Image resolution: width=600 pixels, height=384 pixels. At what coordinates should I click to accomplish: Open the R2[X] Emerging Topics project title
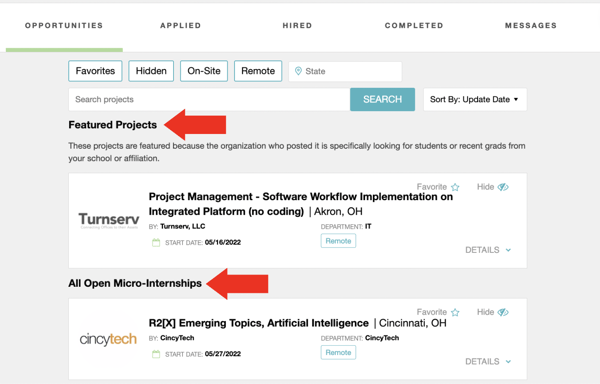[259, 323]
